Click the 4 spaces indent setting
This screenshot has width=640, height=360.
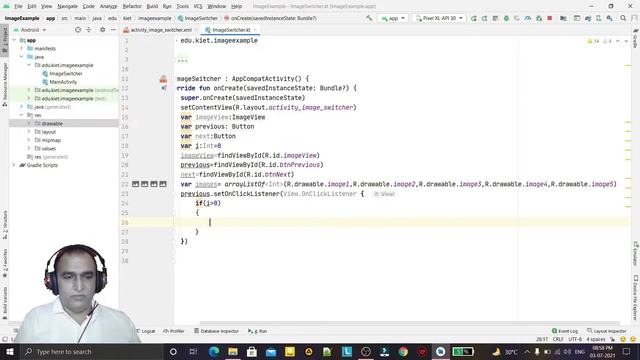pyautogui.click(x=596, y=339)
